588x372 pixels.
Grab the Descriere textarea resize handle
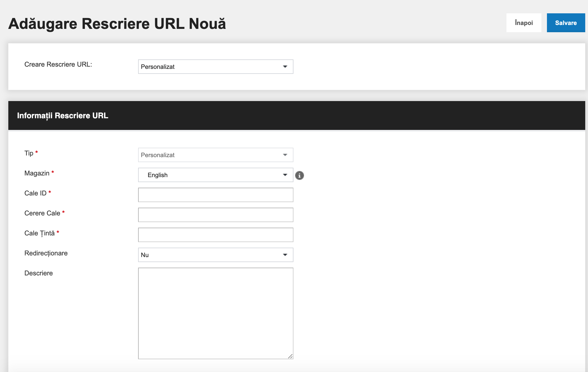pos(290,356)
